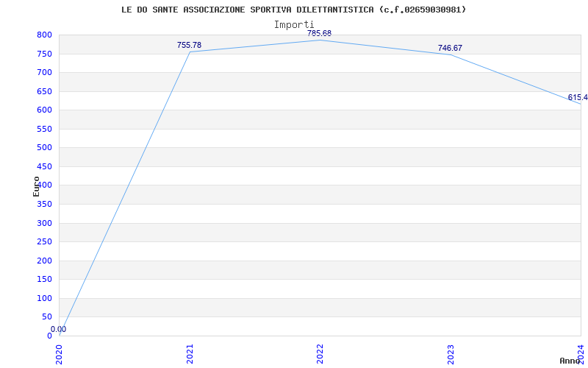The width and height of the screenshot is (588, 368).
Task: Click the 2024 x-axis label
Action: (x=581, y=354)
